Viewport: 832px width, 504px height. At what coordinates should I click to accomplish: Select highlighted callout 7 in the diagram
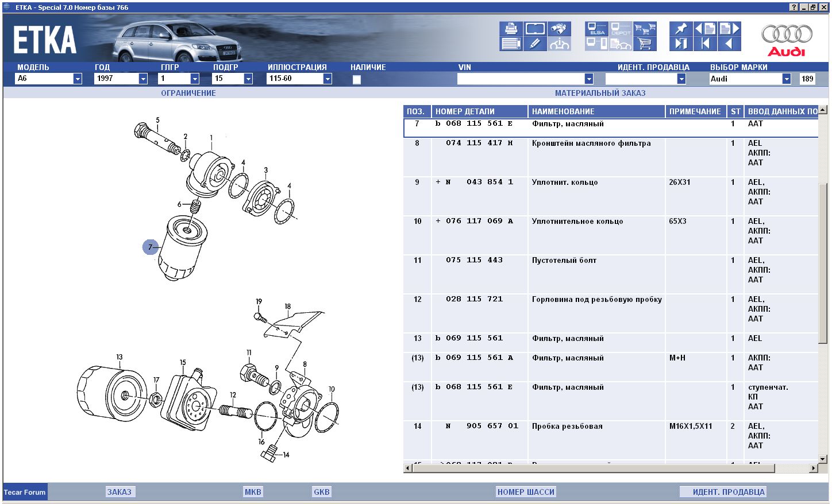[151, 247]
